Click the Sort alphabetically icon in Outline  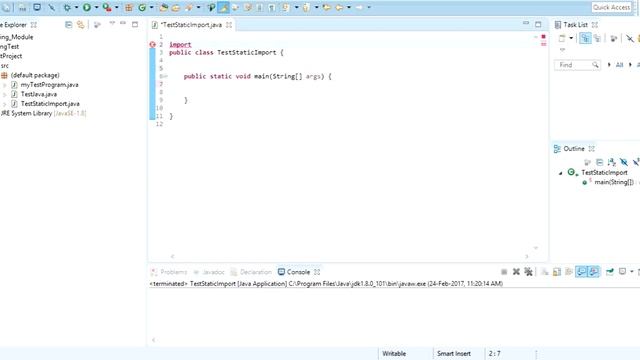611,162
